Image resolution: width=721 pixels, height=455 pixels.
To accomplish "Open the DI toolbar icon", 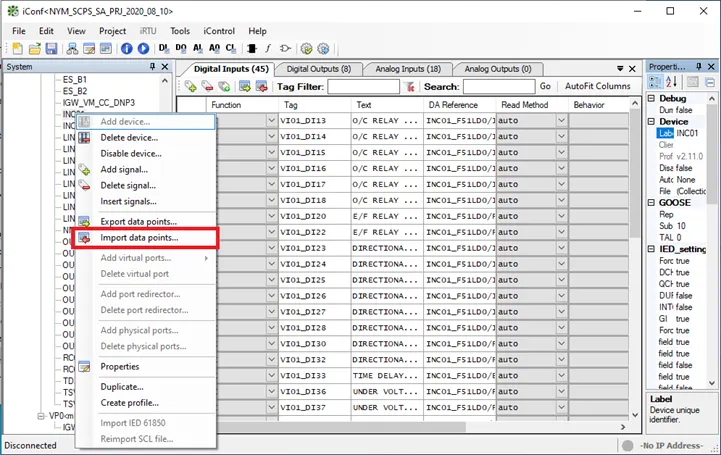I will coord(163,48).
